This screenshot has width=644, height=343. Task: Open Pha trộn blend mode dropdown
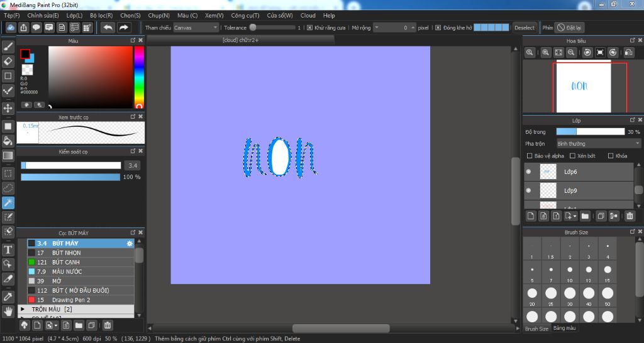(x=598, y=144)
